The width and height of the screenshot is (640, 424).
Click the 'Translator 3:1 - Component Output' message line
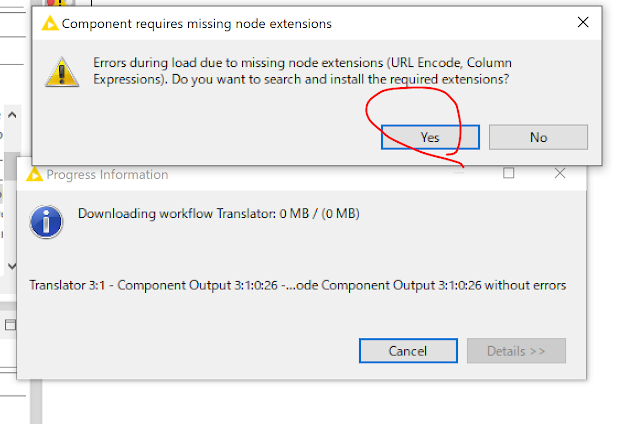tap(297, 285)
